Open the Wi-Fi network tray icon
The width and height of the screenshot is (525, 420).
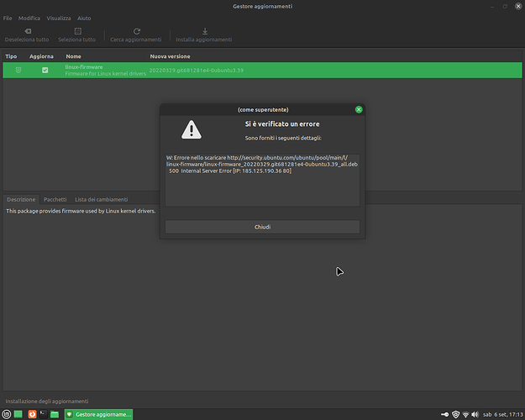point(465,415)
